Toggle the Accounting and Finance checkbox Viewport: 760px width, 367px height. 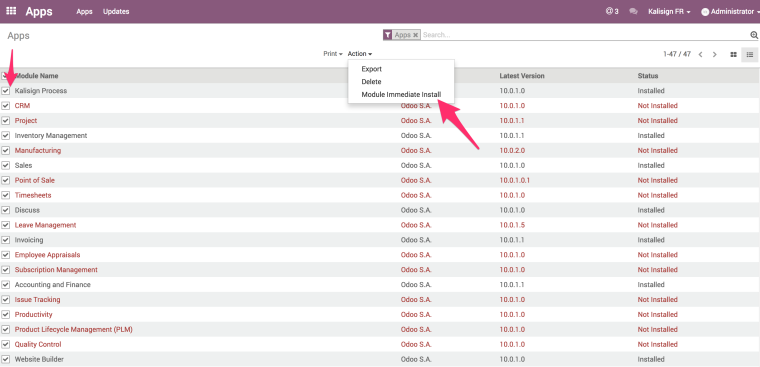pyautogui.click(x=6, y=285)
